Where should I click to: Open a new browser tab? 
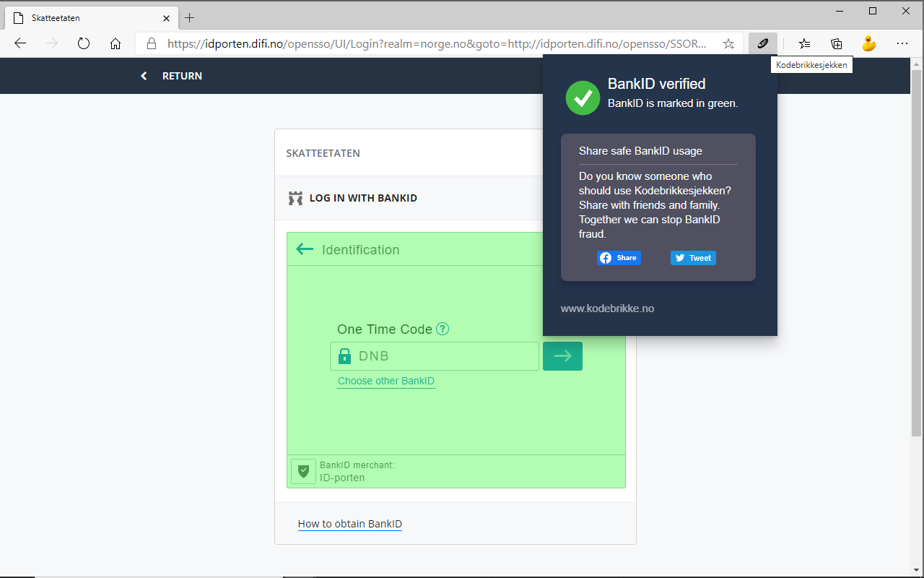click(x=190, y=18)
